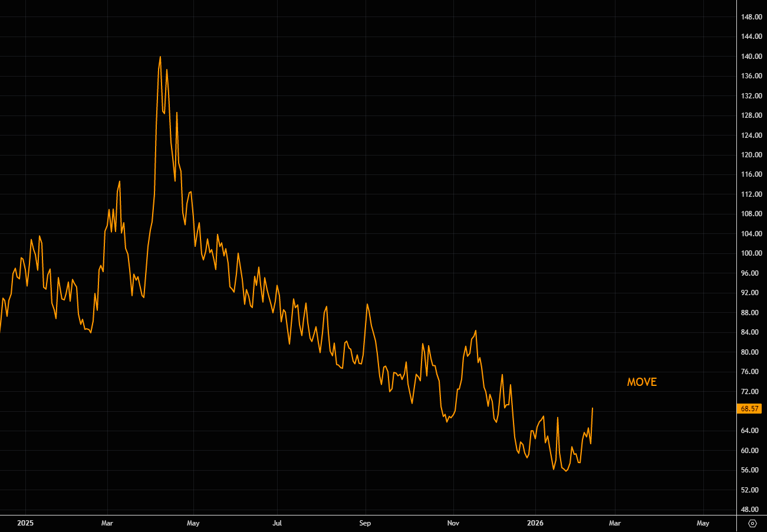This screenshot has height=532, width=767.
Task: Click the 48.00 price axis label
Action: (752, 510)
